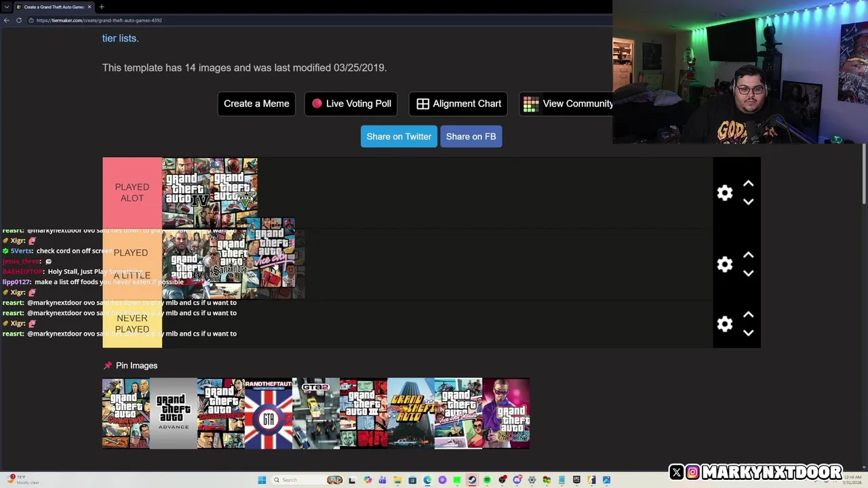Start a Live Voting Poll
The height and width of the screenshot is (488, 868).
coord(351,104)
